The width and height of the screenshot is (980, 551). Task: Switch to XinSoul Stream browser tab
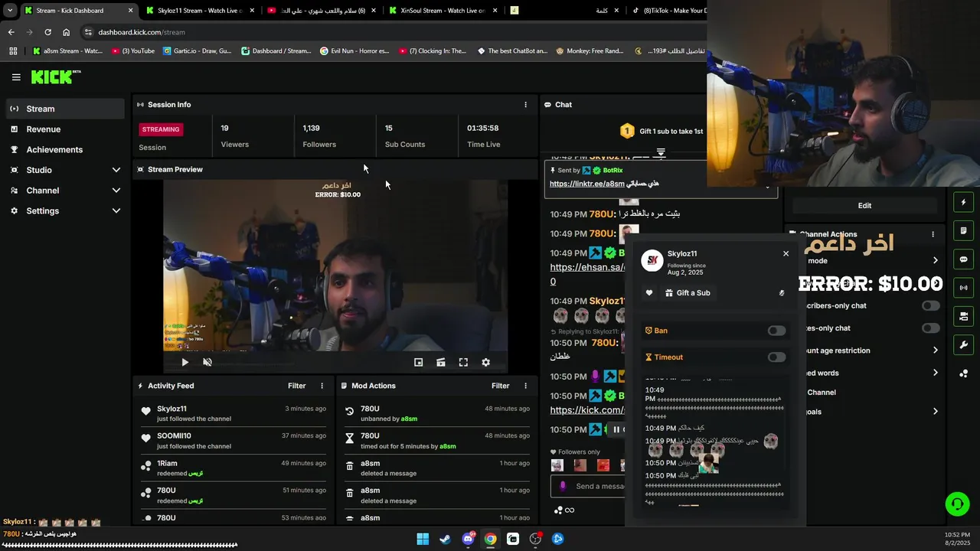click(443, 11)
